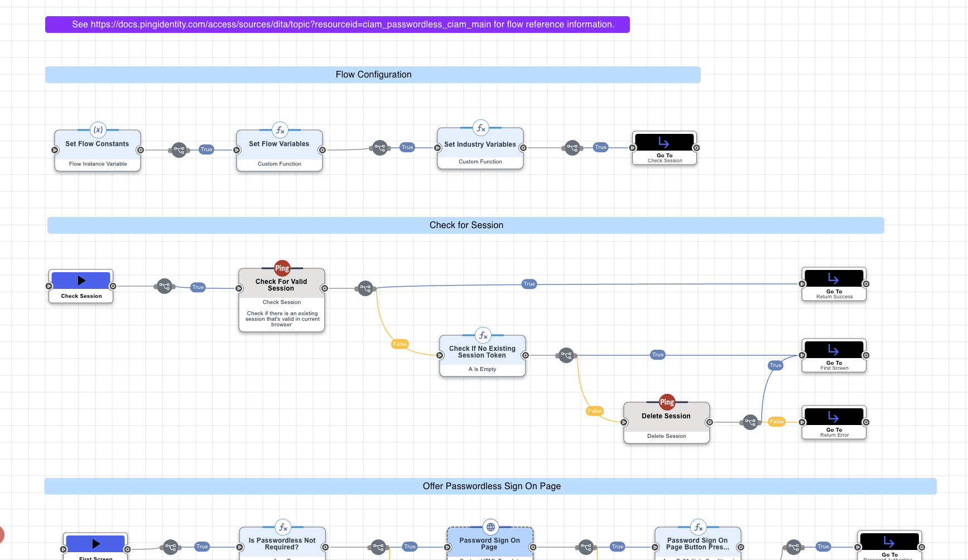
Task: Select the Go To Return Success node
Action: [834, 284]
